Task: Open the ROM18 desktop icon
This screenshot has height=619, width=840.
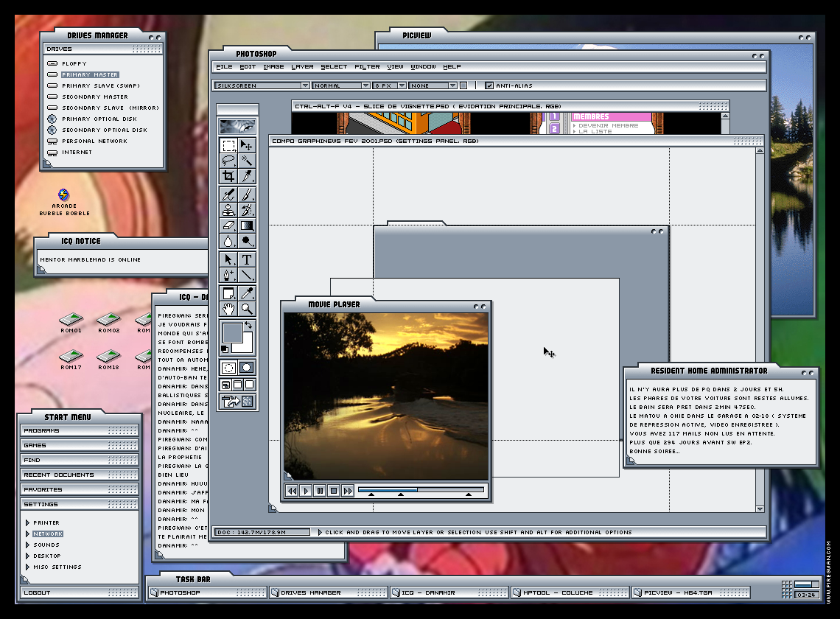Action: pos(108,360)
